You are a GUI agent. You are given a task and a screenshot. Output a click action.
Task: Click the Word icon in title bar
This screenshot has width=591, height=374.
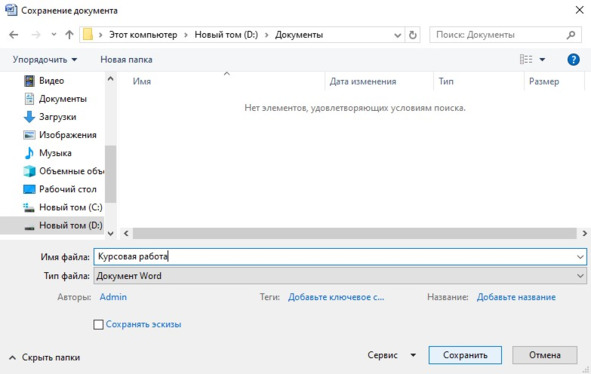(x=11, y=10)
